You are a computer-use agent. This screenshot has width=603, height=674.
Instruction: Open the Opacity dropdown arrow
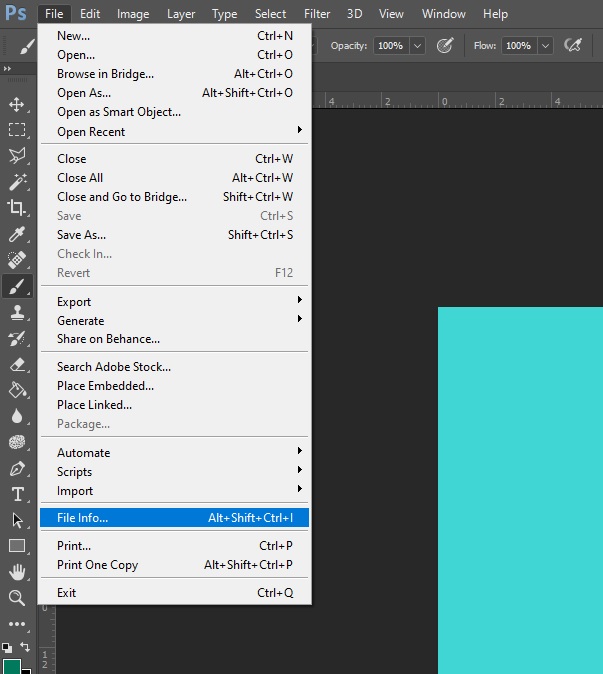click(417, 46)
